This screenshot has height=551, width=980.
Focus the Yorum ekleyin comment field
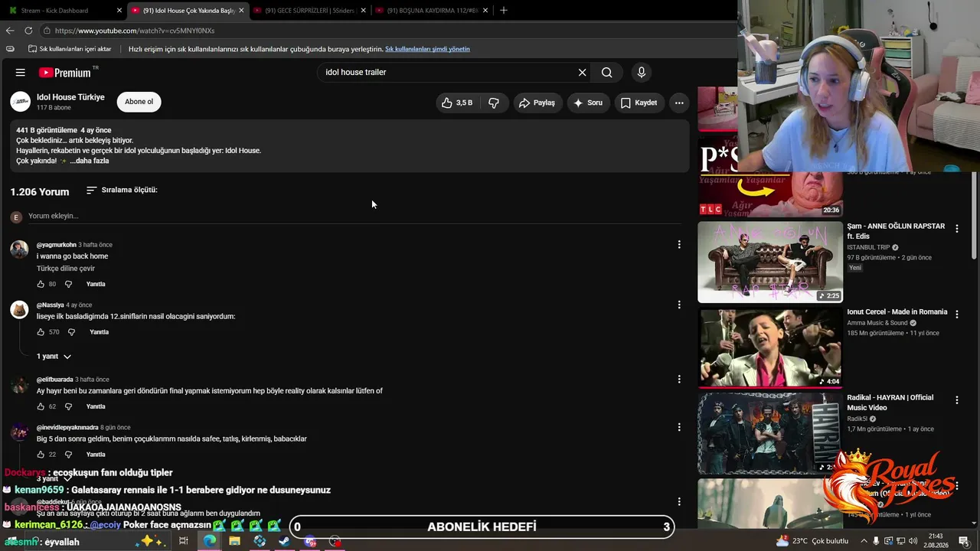click(x=354, y=216)
